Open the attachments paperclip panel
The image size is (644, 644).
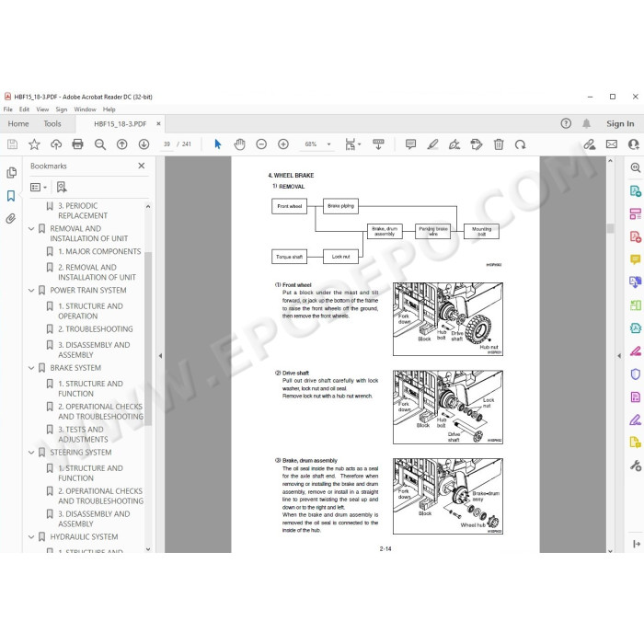tap(11, 219)
